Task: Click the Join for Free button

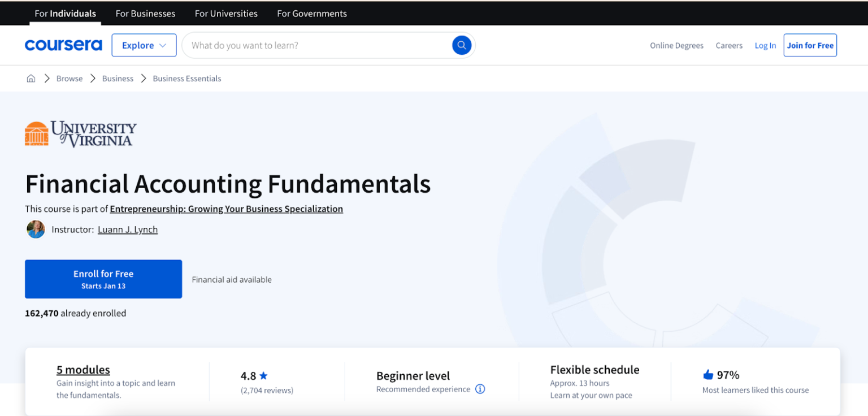Action: point(810,45)
